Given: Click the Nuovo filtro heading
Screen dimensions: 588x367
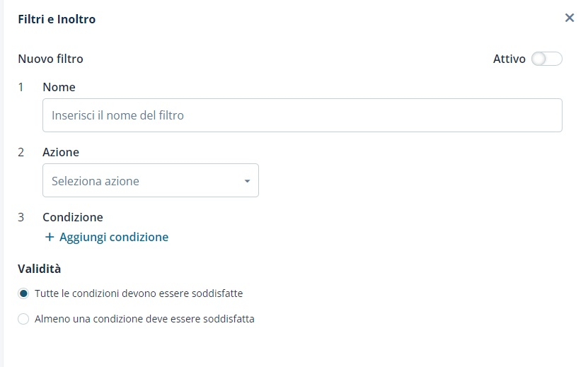Looking at the screenshot, I should [50, 59].
